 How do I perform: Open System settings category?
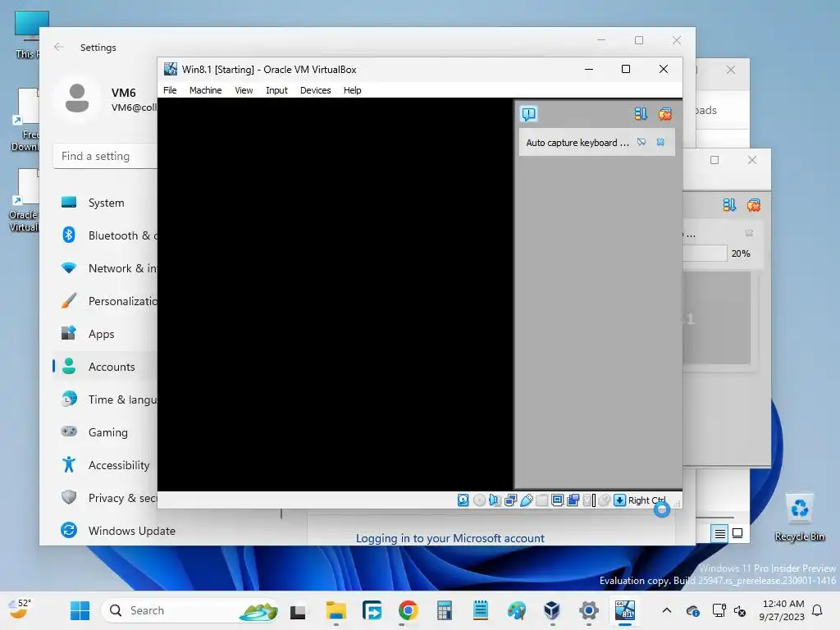(106, 203)
